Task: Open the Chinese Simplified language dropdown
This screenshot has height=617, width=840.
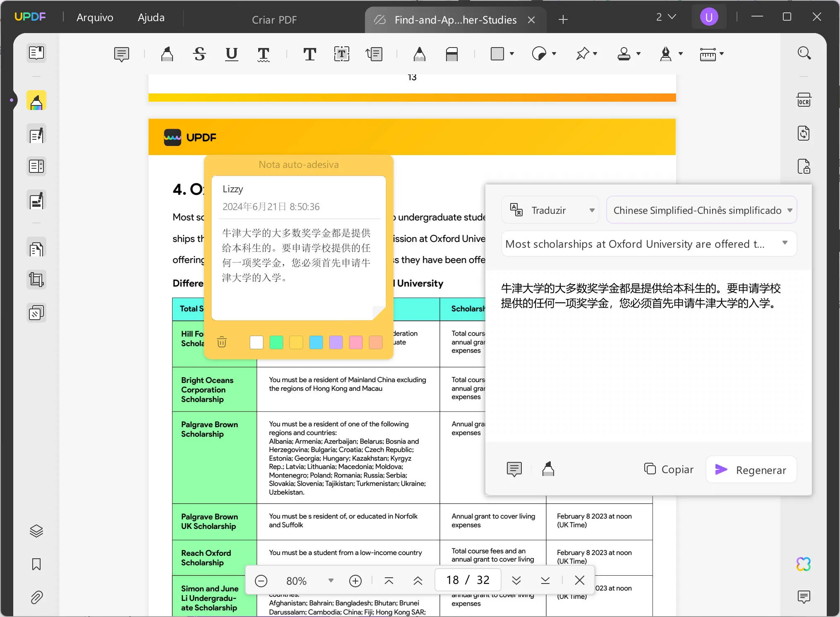Action: 702,210
